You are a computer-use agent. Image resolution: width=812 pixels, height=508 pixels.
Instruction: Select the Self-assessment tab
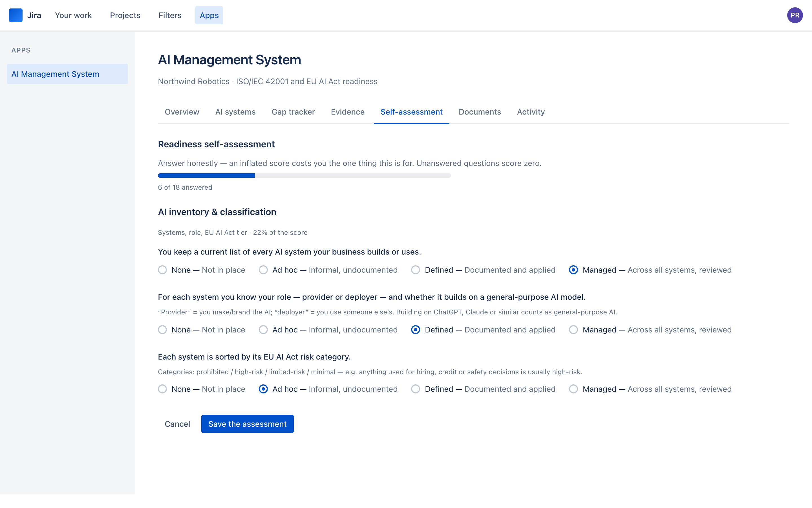(411, 112)
